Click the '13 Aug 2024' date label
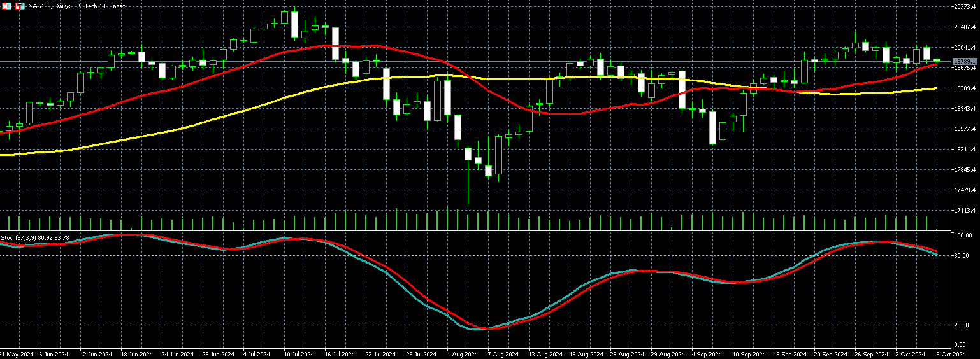This screenshot has width=980, height=359. [546, 354]
